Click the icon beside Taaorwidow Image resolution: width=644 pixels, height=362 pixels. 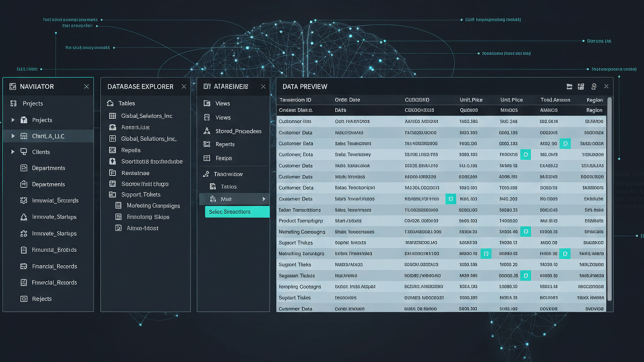pyautogui.click(x=206, y=174)
